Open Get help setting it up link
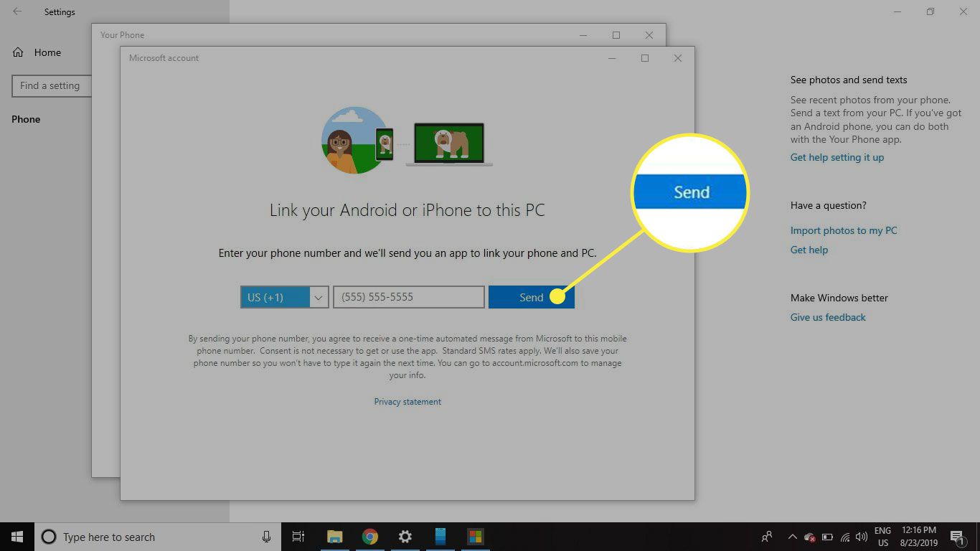 (837, 157)
